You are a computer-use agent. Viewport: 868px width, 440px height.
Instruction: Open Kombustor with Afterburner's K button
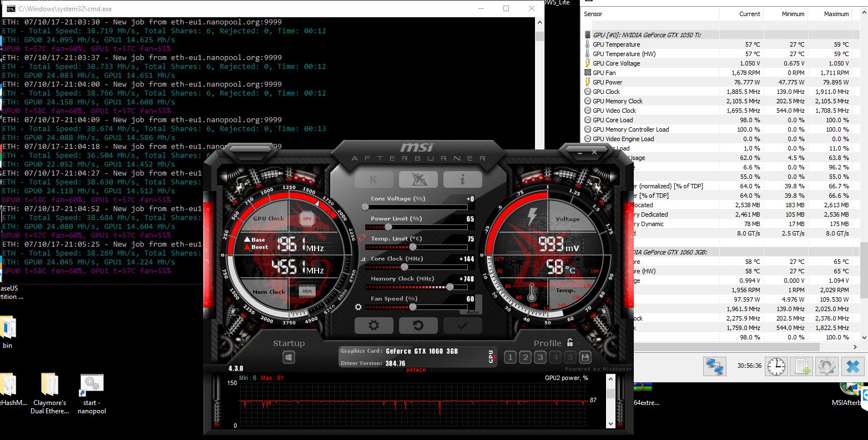pyautogui.click(x=374, y=179)
